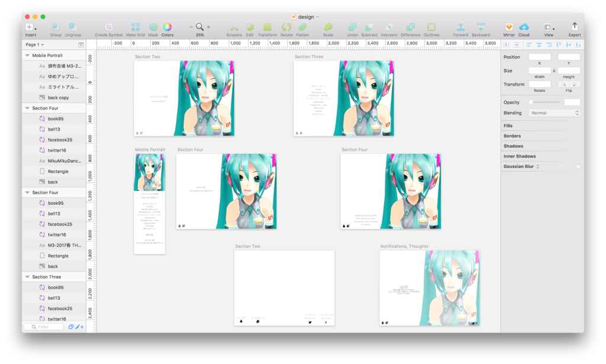
Task: Select the Scissors tool
Action: [x=234, y=27]
